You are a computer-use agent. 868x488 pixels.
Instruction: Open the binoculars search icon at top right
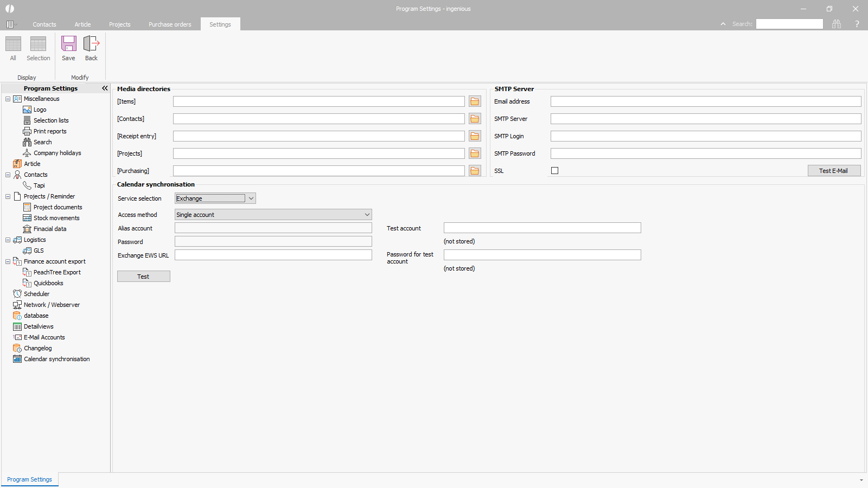tap(837, 24)
